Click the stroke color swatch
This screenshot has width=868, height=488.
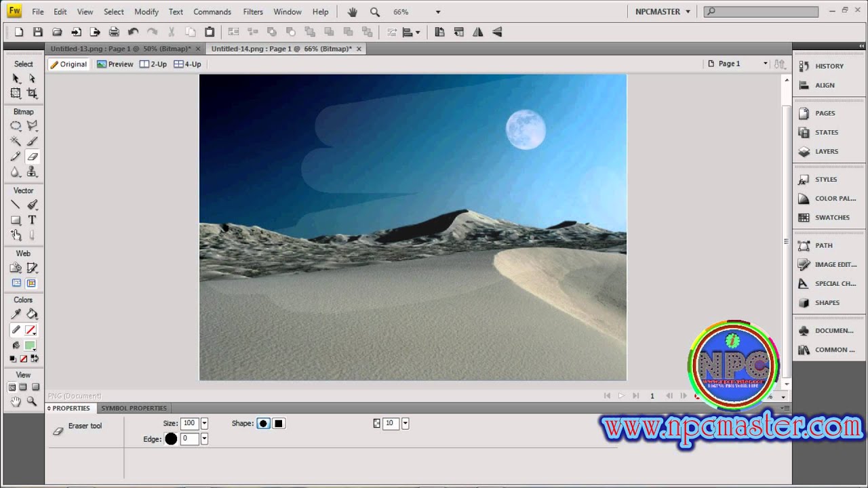(x=31, y=330)
